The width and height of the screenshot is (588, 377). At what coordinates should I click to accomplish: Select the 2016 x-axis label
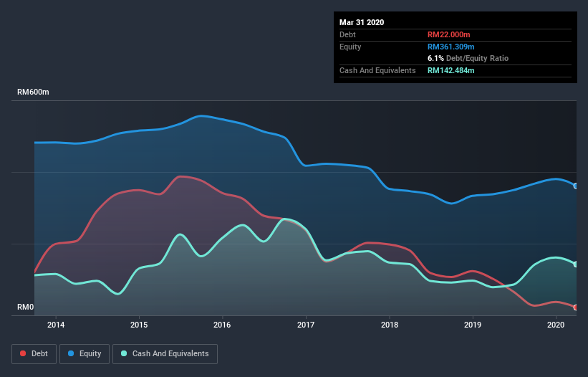[222, 325]
